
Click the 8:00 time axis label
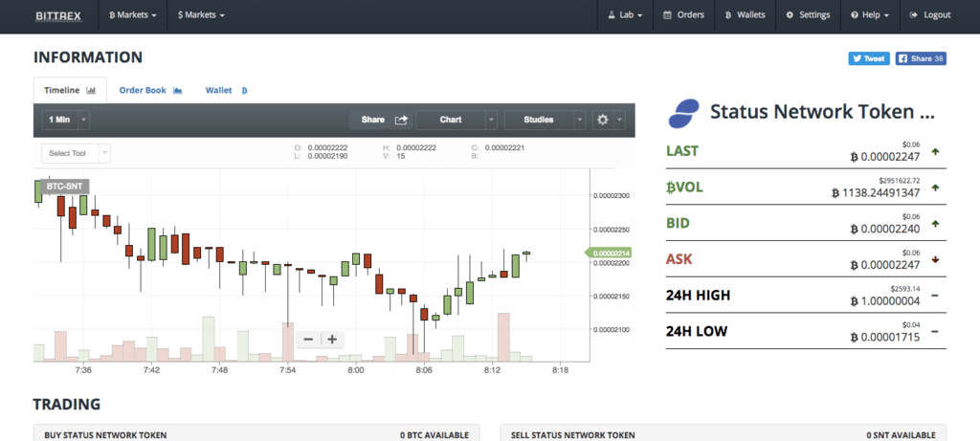point(356,370)
